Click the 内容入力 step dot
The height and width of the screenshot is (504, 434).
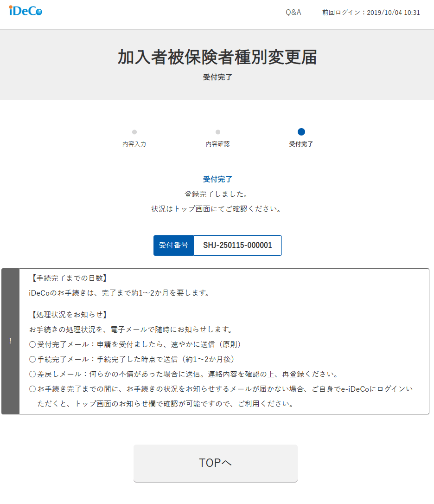(x=134, y=132)
